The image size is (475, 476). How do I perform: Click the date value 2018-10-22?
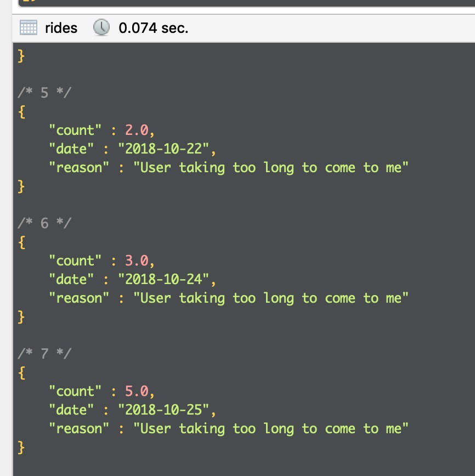click(164, 149)
